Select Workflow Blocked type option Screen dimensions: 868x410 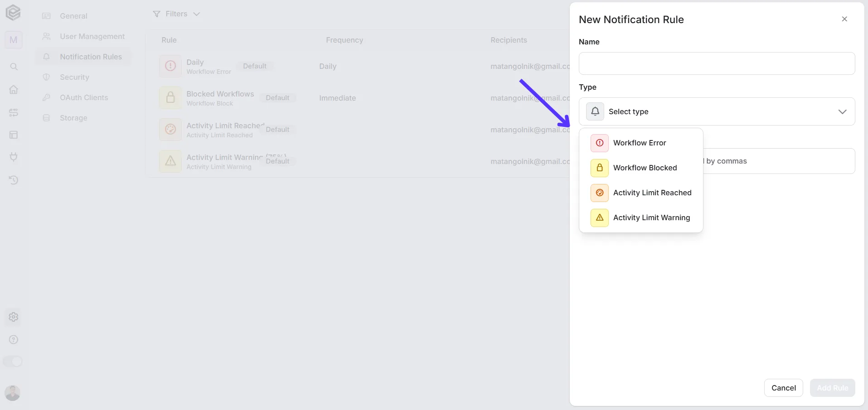click(641, 168)
